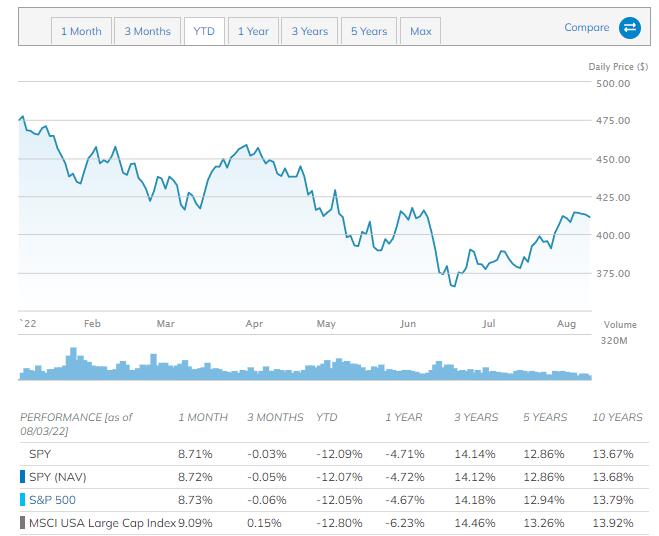Click the 375.00 price axis label
The width and height of the screenshot is (659, 536).
click(x=613, y=273)
